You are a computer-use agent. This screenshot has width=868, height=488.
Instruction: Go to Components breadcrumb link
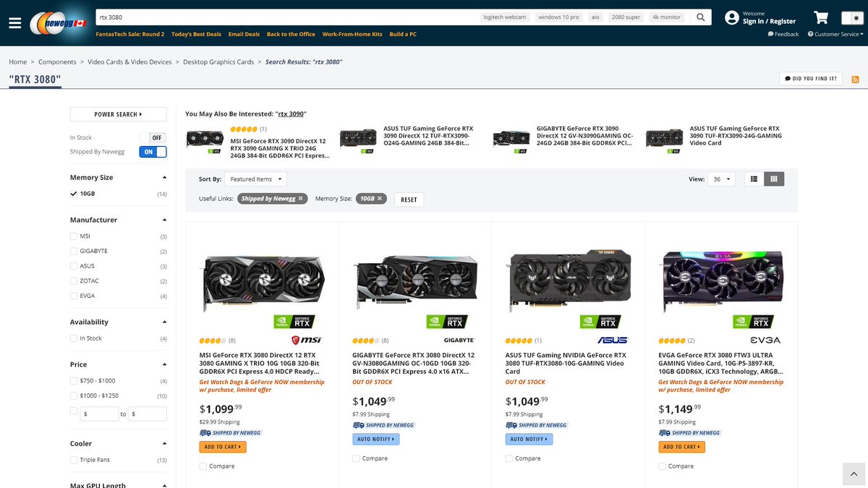pos(57,62)
